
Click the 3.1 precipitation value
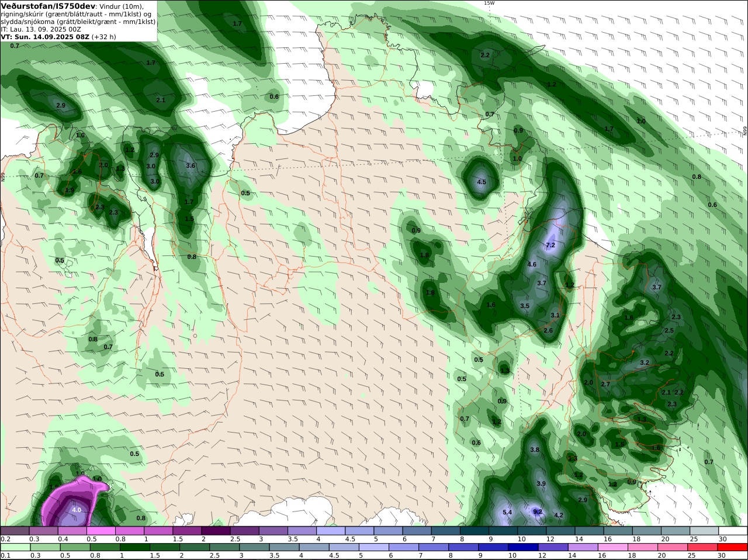pyautogui.click(x=555, y=315)
